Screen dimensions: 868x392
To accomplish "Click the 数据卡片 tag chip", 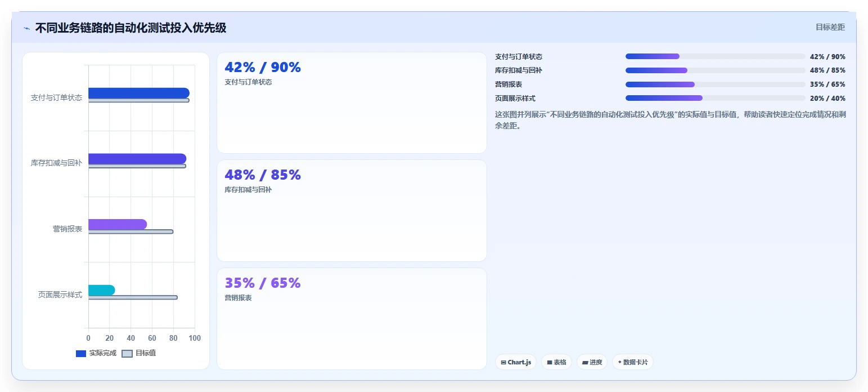I will point(632,362).
